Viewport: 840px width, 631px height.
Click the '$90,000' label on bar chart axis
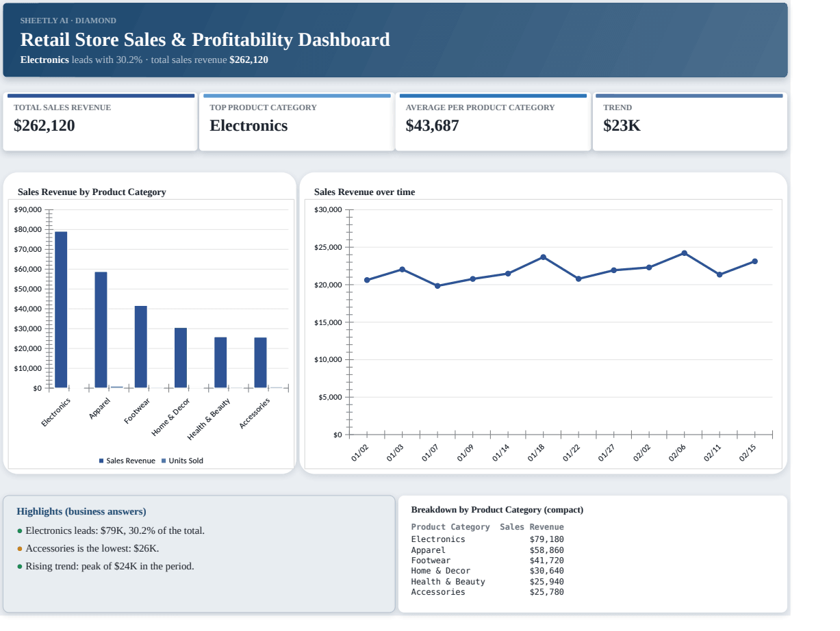pos(28,209)
